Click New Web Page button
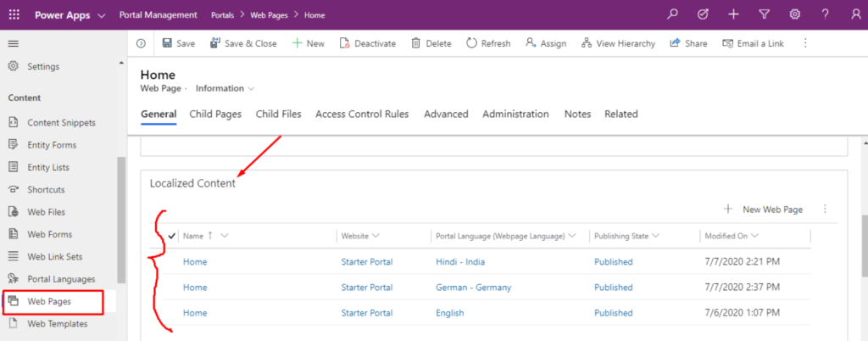Screen dimensions: 868x341 point(763,210)
